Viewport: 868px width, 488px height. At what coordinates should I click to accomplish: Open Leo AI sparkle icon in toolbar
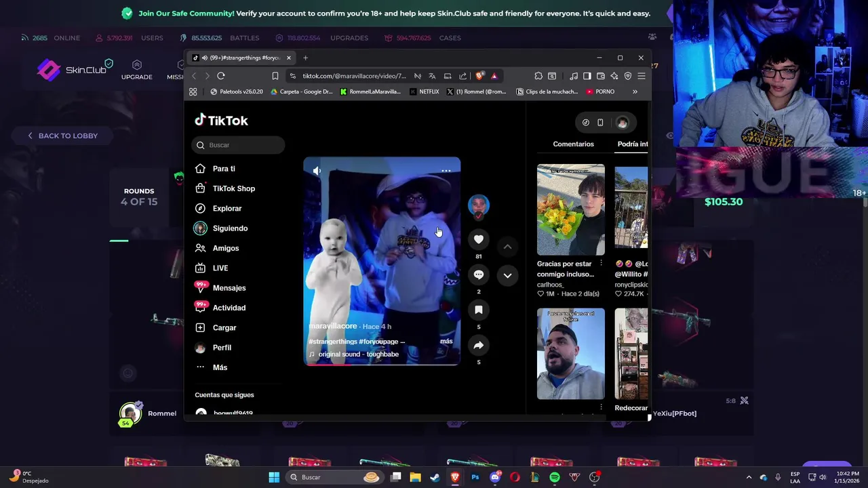[x=614, y=76]
